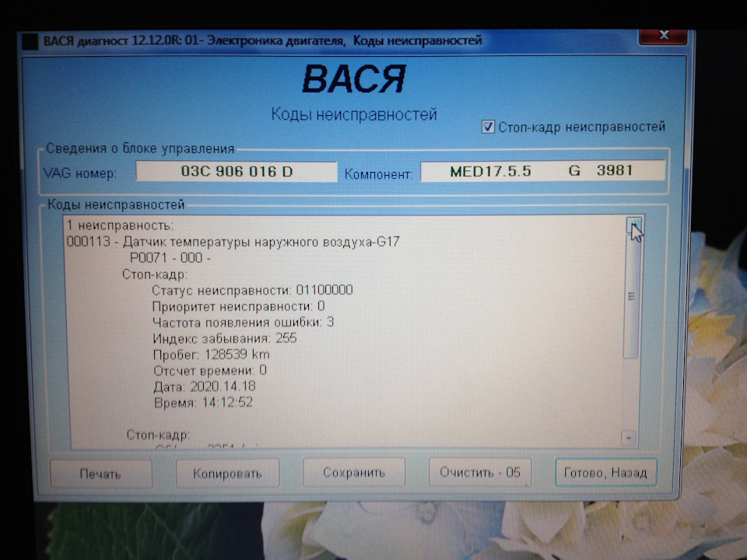747x560 pixels.
Task: Click the Дата: 2020.14.18 line
Action: 205,386
